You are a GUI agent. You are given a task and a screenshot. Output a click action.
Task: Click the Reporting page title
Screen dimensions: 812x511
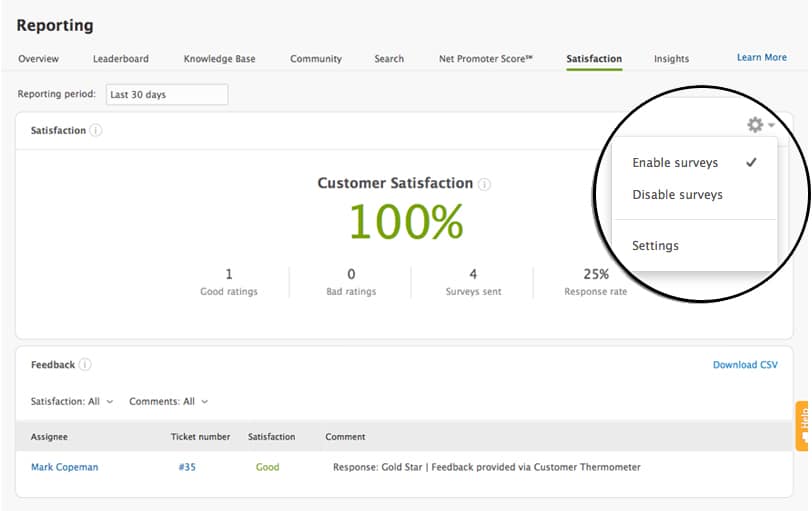pos(55,25)
